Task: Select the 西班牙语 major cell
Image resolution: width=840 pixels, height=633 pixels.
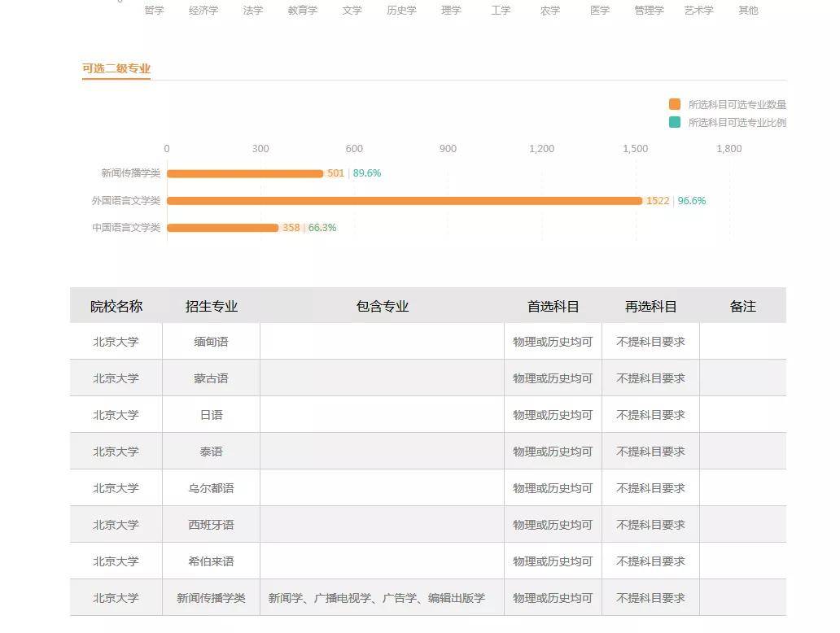Action: pyautogui.click(x=211, y=525)
